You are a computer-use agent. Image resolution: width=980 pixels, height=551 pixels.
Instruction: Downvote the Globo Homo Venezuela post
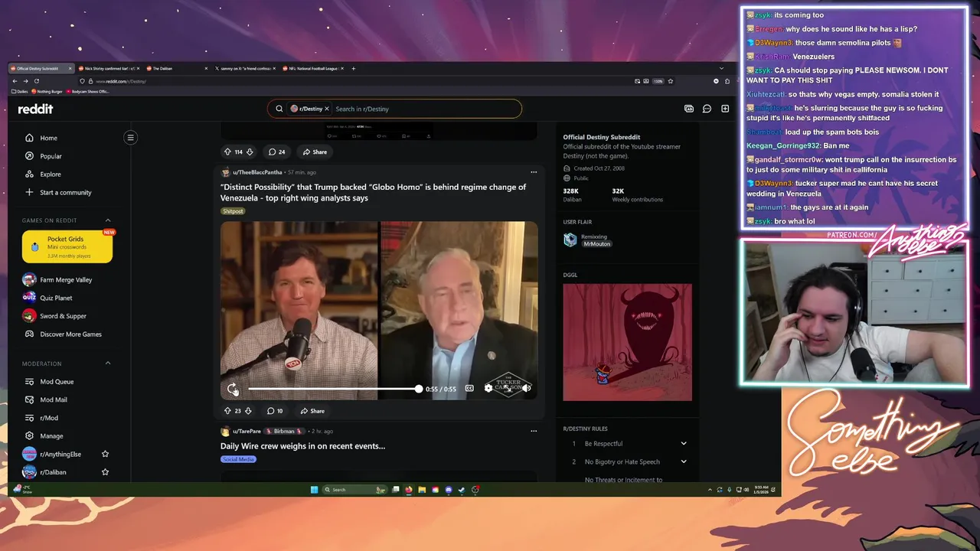248,411
